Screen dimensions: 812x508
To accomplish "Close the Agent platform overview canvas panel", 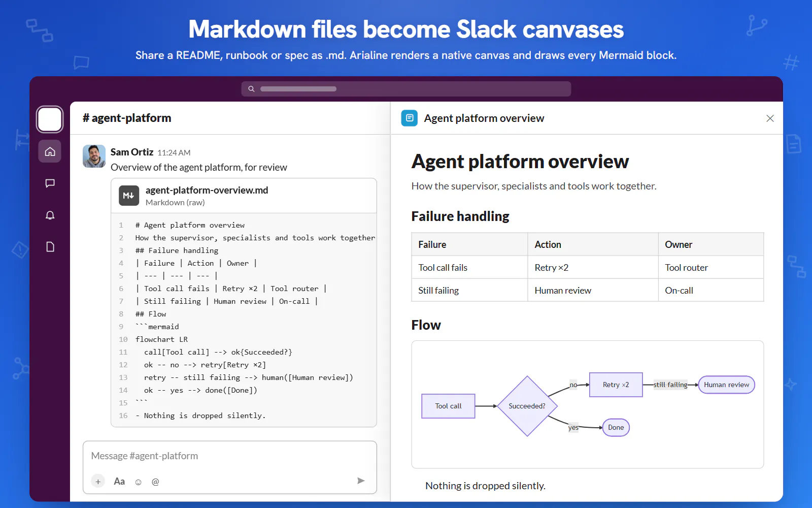I will [x=770, y=118].
